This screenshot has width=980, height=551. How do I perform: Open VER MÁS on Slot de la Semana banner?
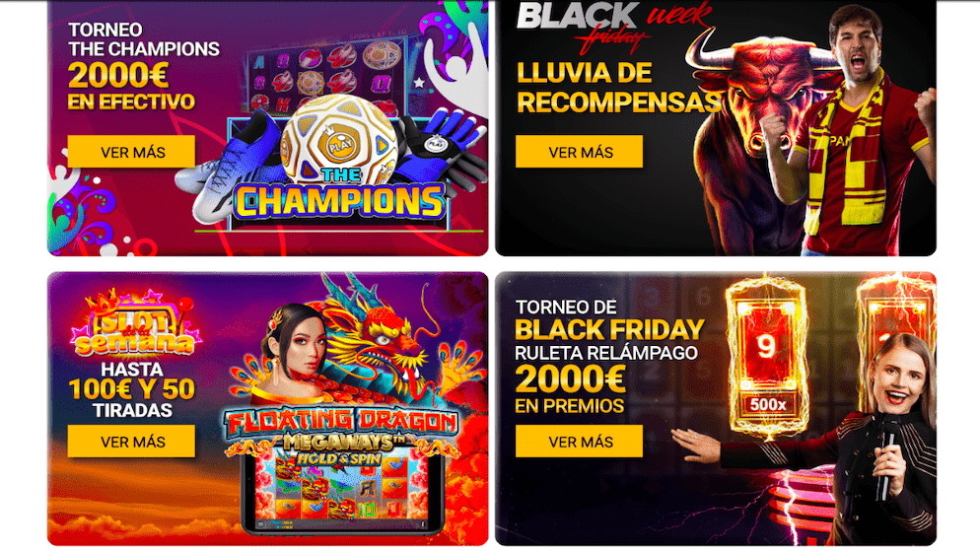[x=131, y=442]
